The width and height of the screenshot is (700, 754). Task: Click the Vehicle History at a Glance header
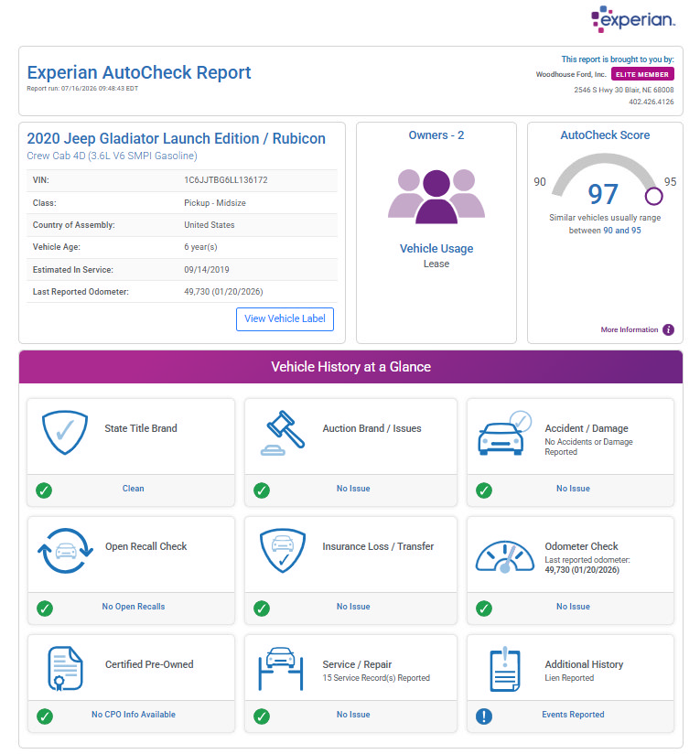[x=351, y=367]
